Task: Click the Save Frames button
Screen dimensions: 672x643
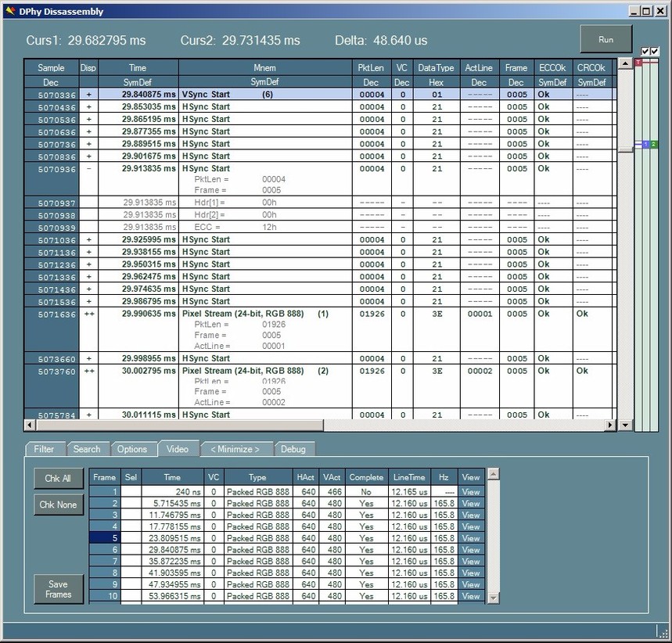Action: pyautogui.click(x=59, y=589)
